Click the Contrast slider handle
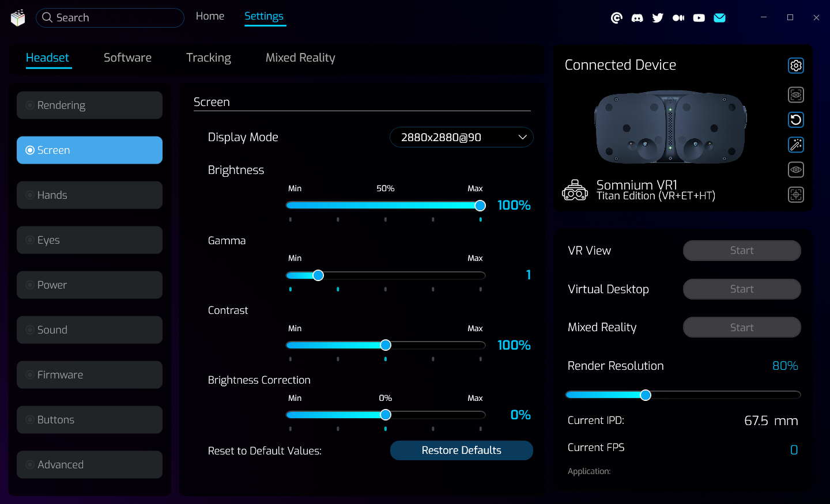This screenshot has height=504, width=830. pos(386,345)
